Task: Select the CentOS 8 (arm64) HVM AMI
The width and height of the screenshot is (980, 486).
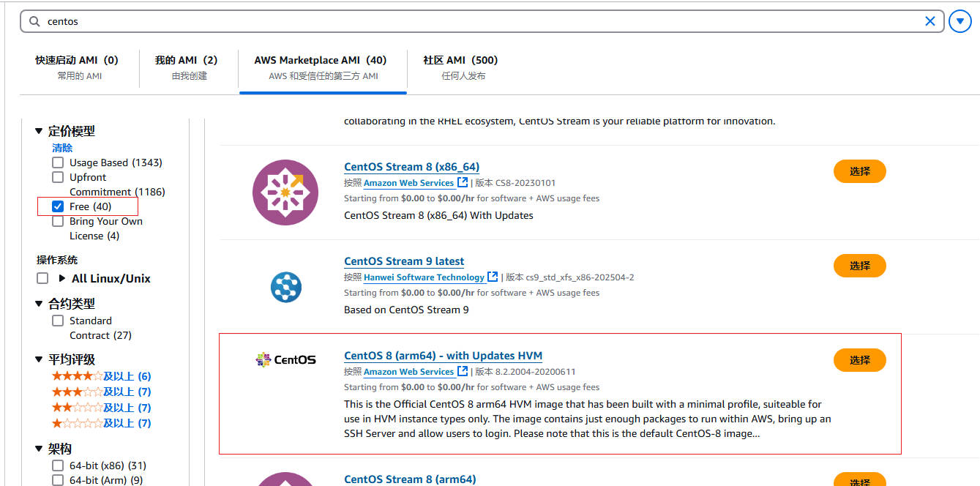Action: tap(860, 360)
